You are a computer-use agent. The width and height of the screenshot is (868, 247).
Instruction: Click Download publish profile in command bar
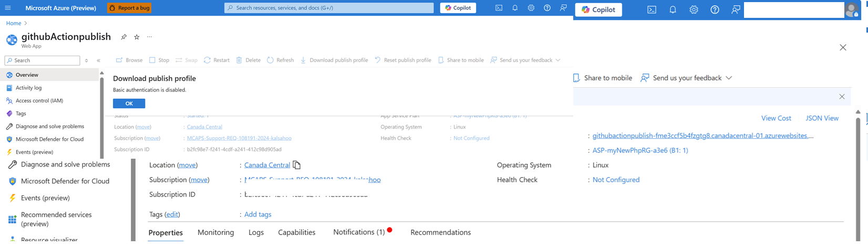tap(334, 60)
